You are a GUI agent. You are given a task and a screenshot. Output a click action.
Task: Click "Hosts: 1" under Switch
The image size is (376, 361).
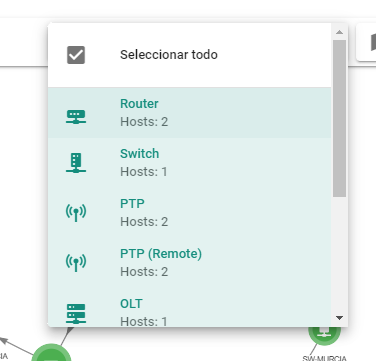[144, 172]
